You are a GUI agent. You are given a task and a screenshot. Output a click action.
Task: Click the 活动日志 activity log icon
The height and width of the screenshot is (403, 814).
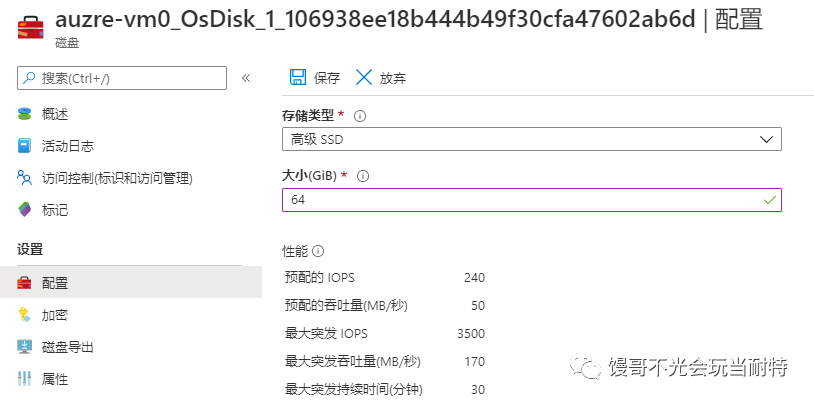tap(25, 146)
